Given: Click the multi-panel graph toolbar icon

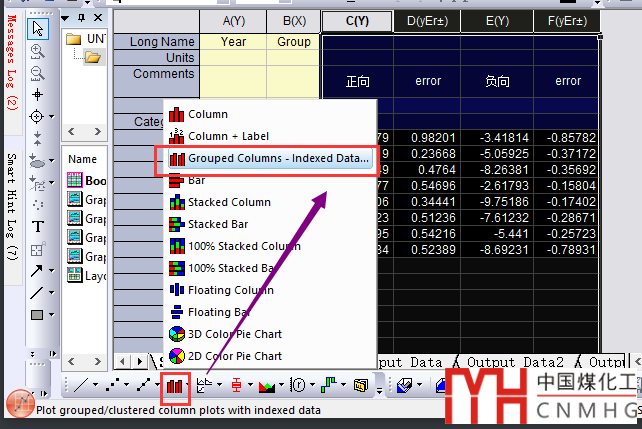Looking at the screenshot, I should coord(205,385).
